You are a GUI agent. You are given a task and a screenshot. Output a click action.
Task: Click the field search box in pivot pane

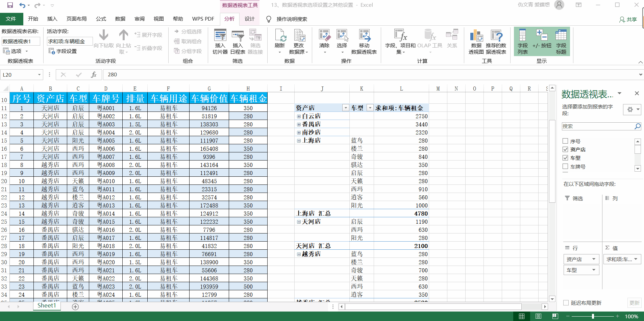point(598,126)
